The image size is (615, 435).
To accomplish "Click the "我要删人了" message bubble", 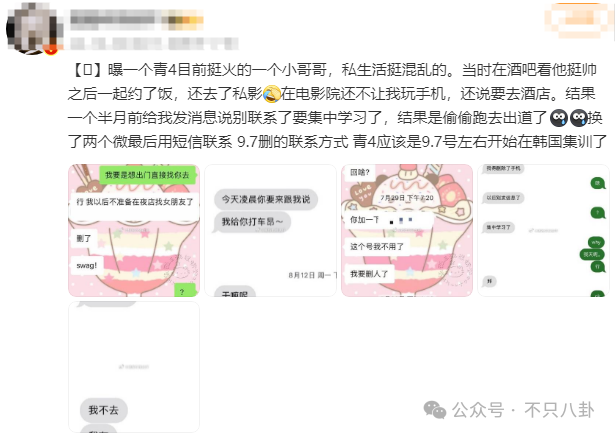I will point(369,273).
